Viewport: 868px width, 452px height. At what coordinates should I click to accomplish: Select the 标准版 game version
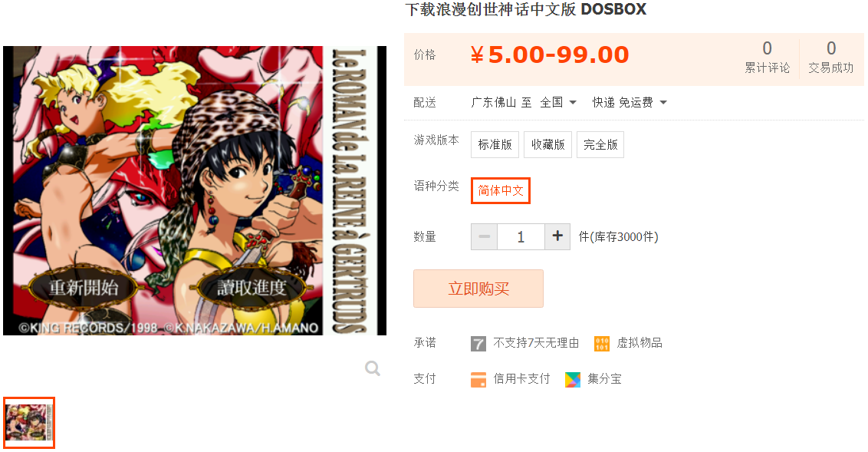pos(495,144)
